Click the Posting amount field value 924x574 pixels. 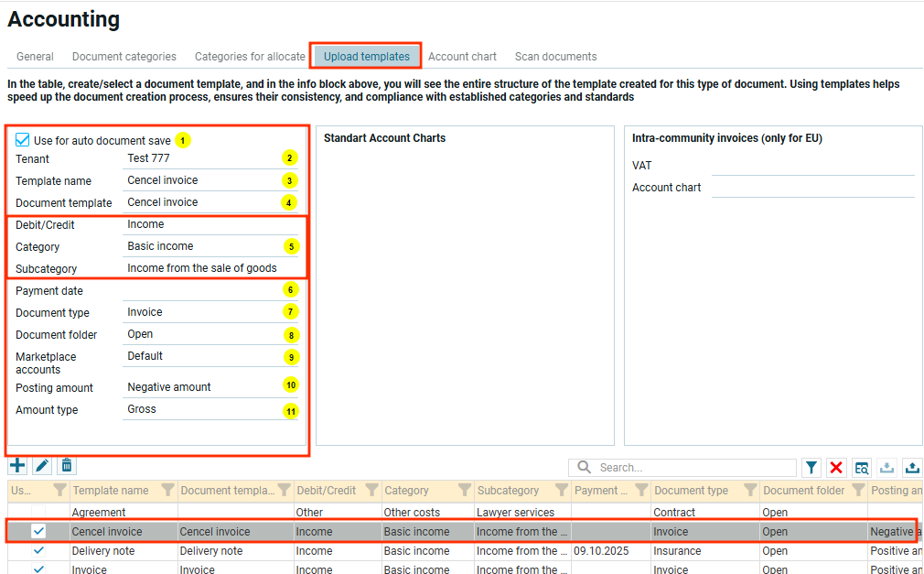tap(169, 387)
